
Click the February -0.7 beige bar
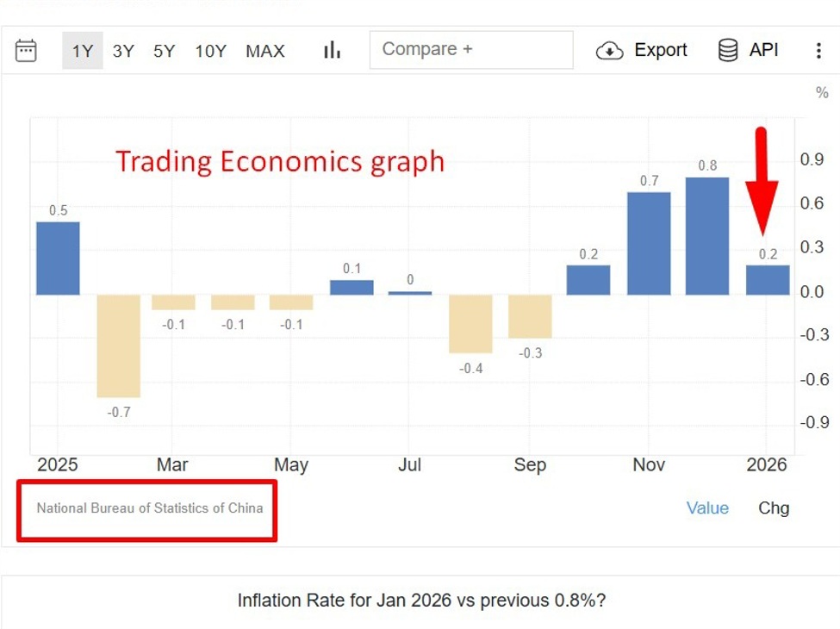point(118,346)
